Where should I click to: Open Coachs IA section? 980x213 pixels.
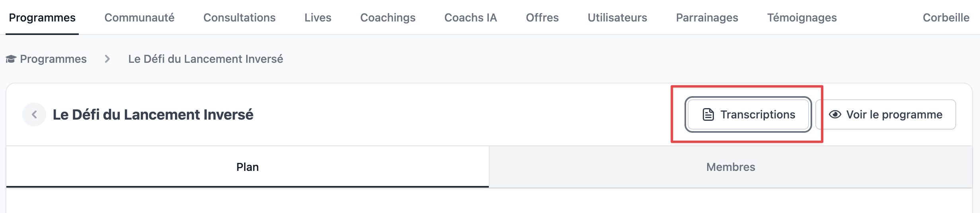coord(471,17)
